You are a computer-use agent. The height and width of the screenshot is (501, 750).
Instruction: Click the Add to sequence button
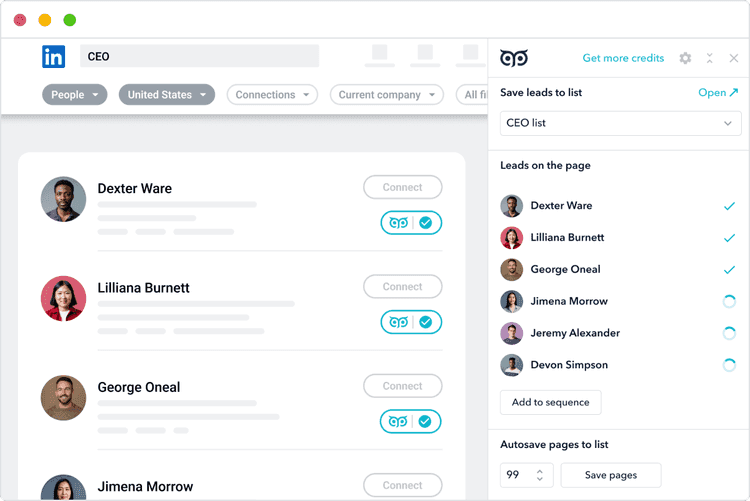551,402
